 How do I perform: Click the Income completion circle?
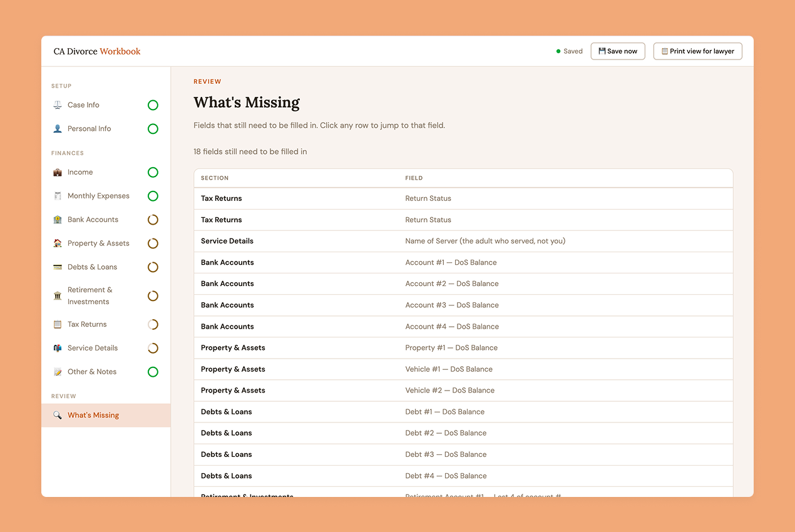tap(153, 172)
